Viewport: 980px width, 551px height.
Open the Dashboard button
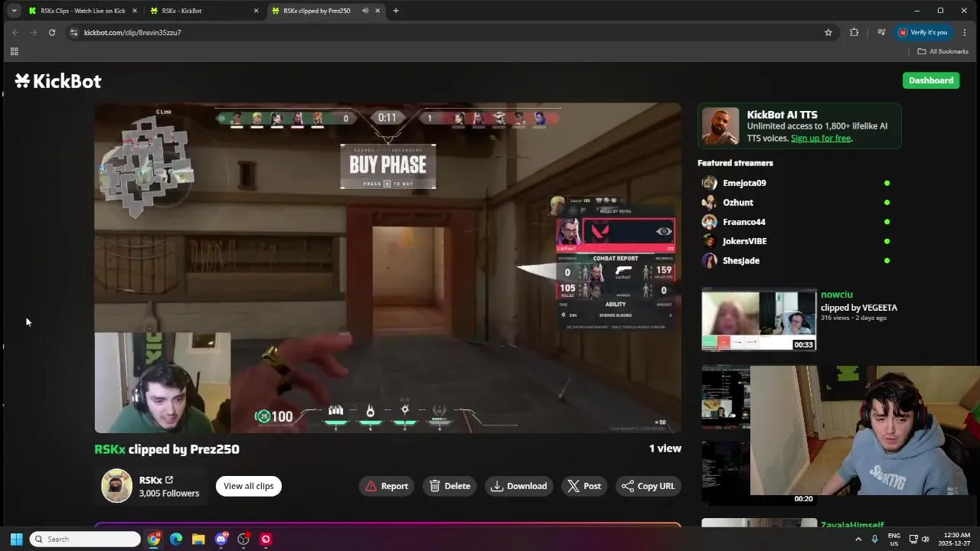(931, 80)
